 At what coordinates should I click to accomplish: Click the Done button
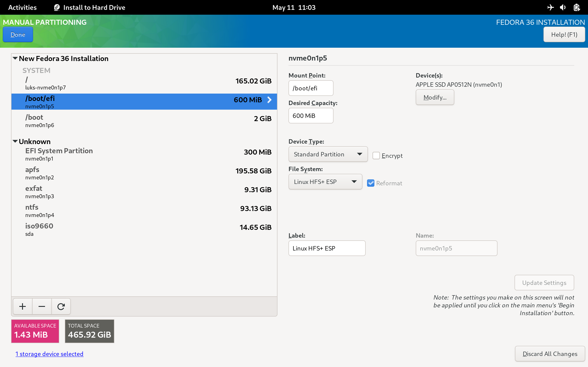tap(18, 34)
